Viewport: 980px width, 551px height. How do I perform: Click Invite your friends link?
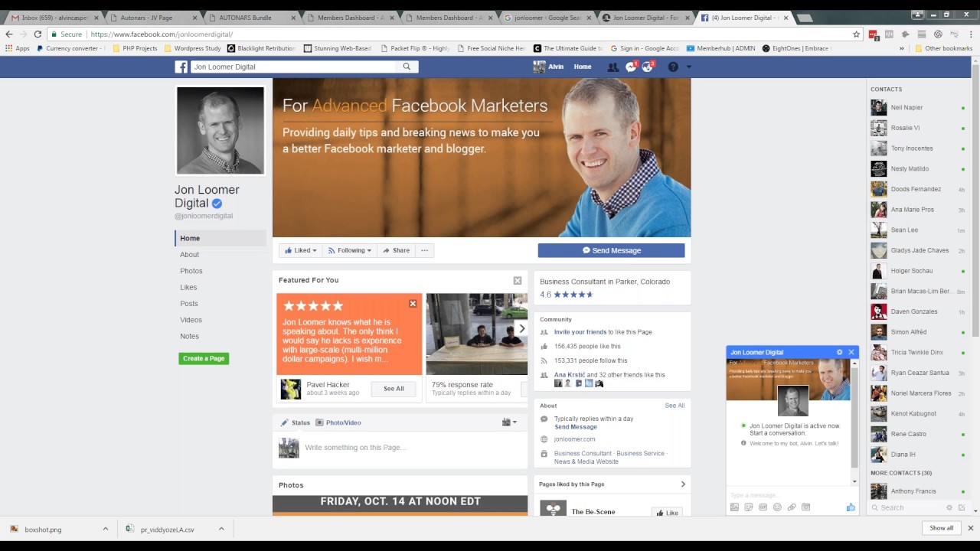point(580,332)
